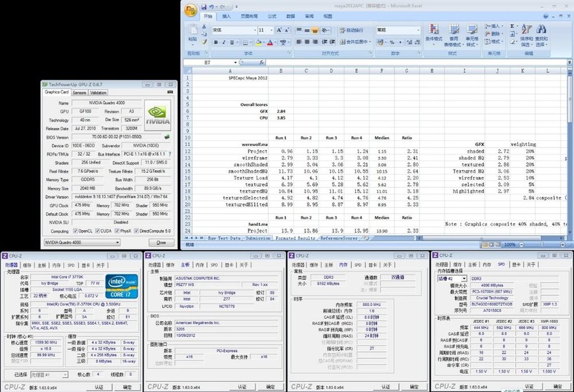This screenshot has width=574, height=392.
Task: Click the Format Painter brush icon
Action: click(204, 42)
